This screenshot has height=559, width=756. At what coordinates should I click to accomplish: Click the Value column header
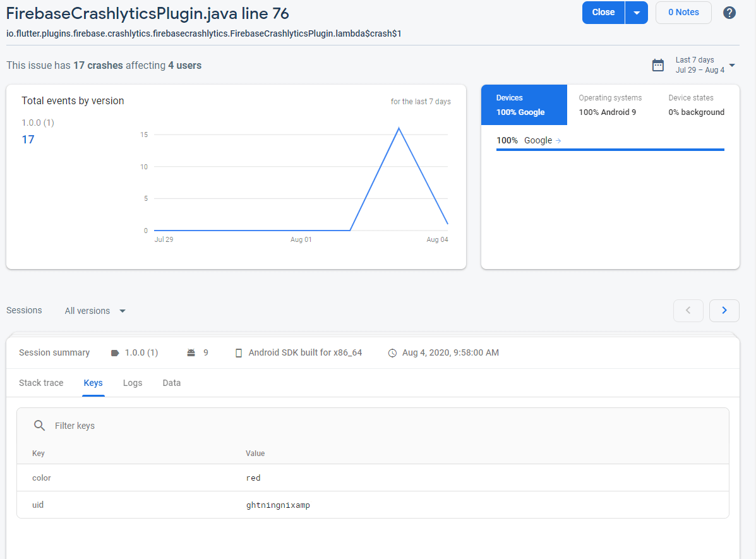[x=255, y=454]
